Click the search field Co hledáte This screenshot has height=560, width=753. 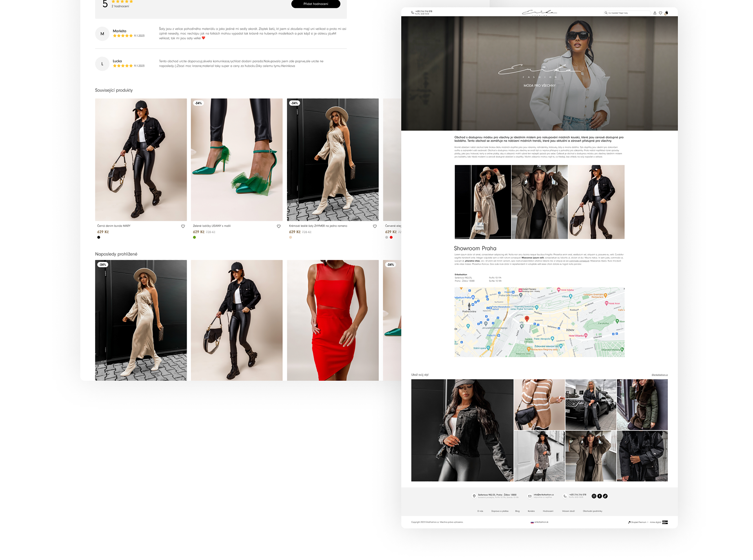627,13
